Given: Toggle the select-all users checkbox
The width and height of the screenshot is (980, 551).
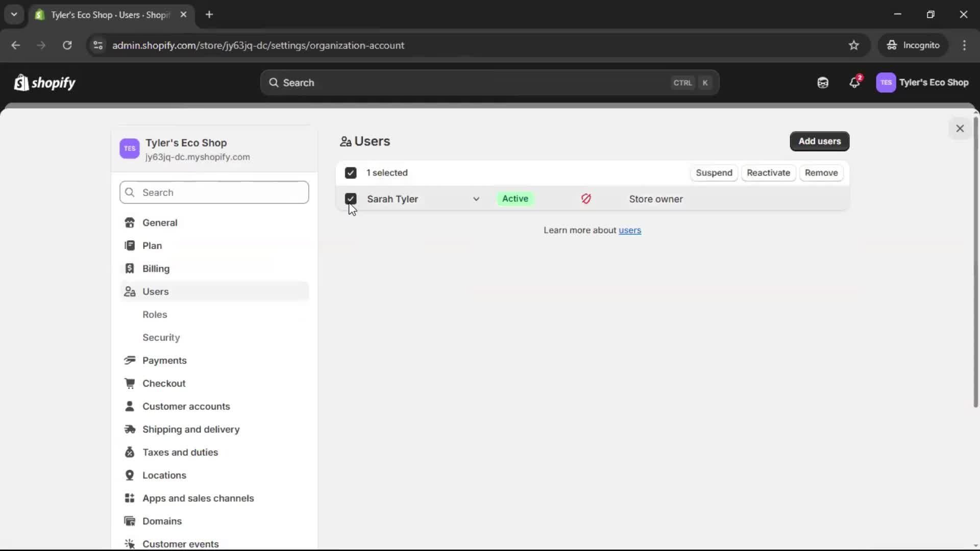Looking at the screenshot, I should point(351,173).
